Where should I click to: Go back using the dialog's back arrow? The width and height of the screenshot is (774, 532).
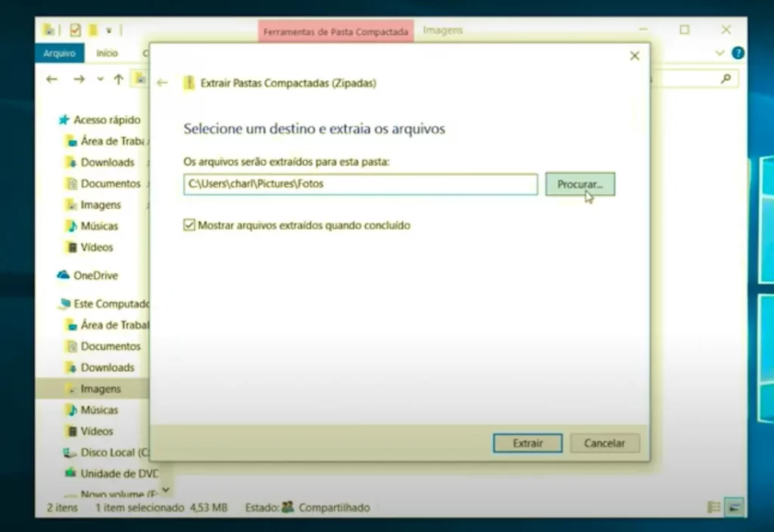[163, 82]
